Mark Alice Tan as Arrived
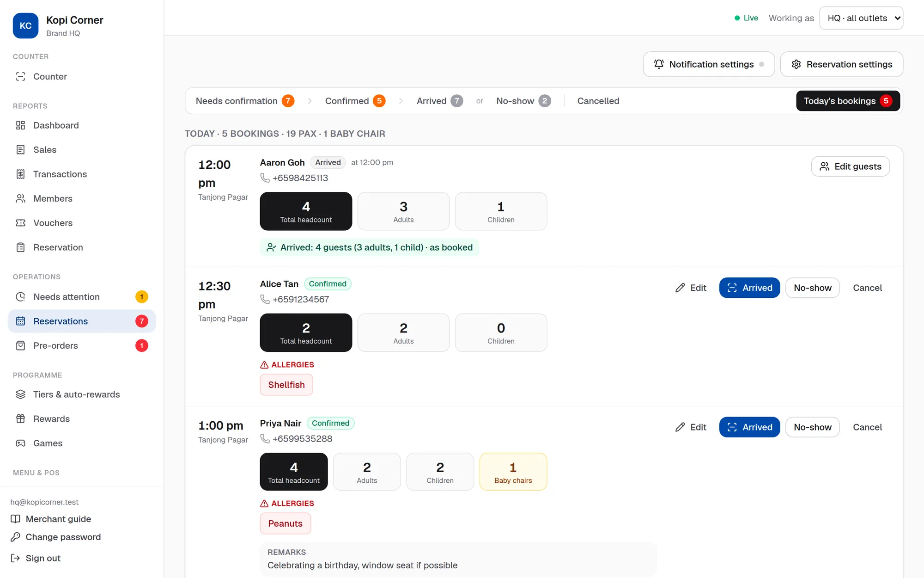This screenshot has height=578, width=924. tap(749, 288)
